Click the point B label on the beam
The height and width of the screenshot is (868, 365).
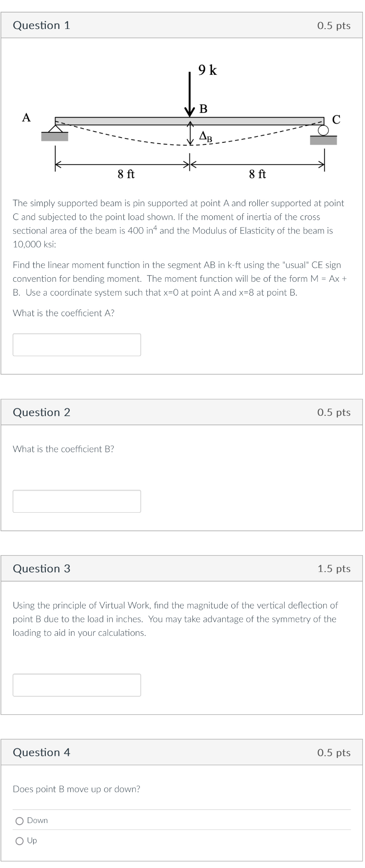coord(203,109)
